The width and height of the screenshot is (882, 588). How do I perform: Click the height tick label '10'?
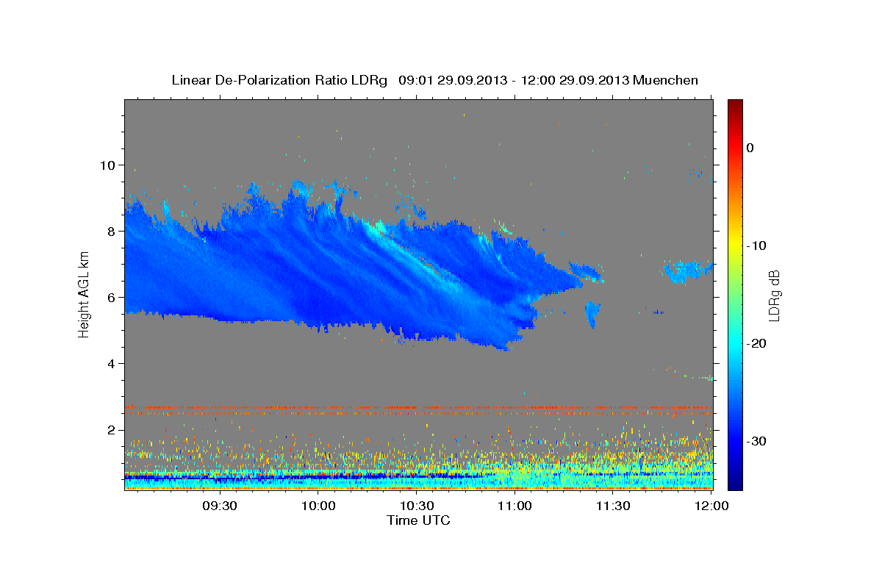pos(107,165)
